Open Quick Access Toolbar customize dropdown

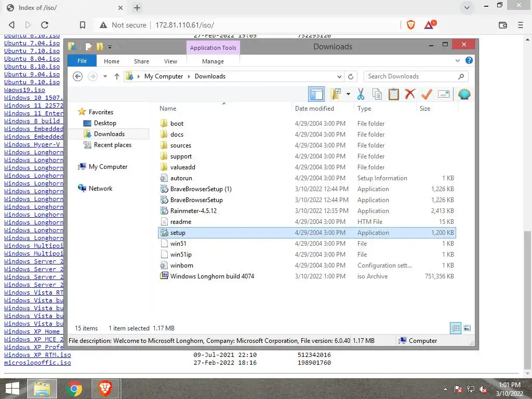click(x=110, y=47)
